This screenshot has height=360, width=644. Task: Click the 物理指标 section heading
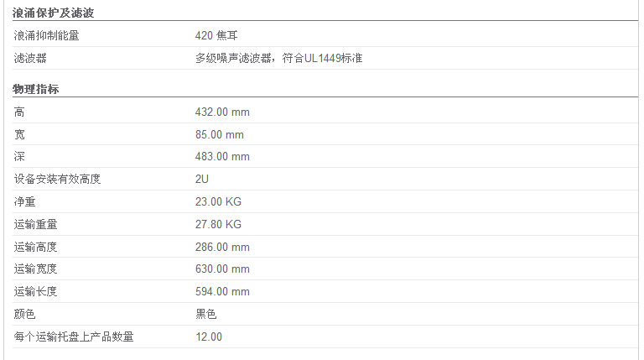(36, 89)
